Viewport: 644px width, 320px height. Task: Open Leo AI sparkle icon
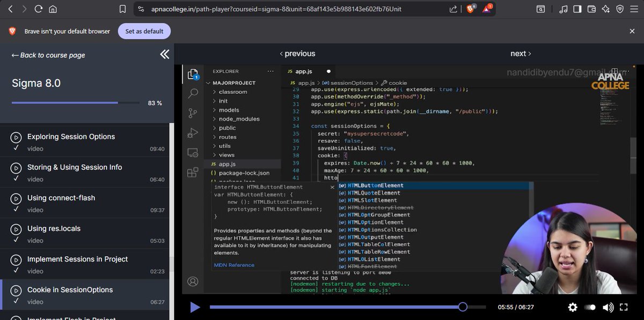coord(606,9)
